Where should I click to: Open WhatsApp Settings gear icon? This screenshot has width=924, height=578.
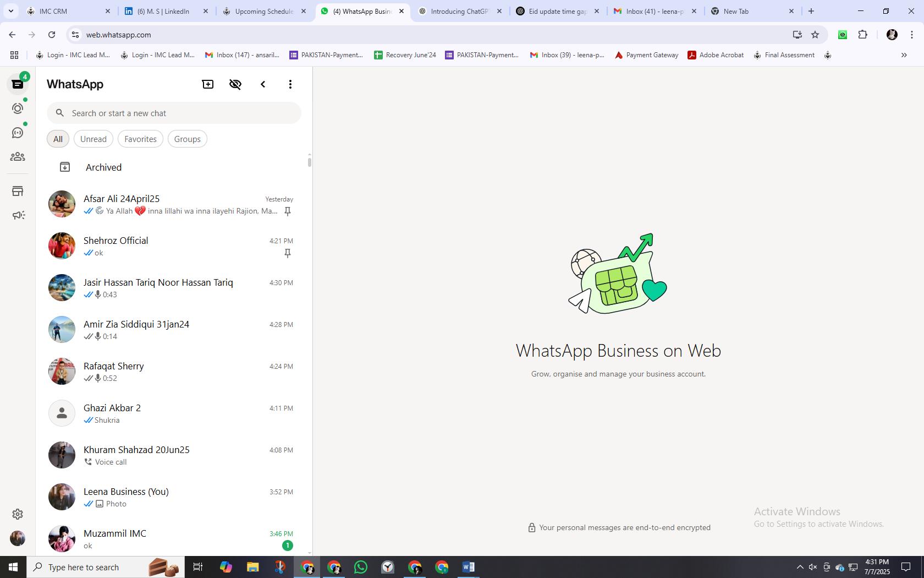[18, 514]
